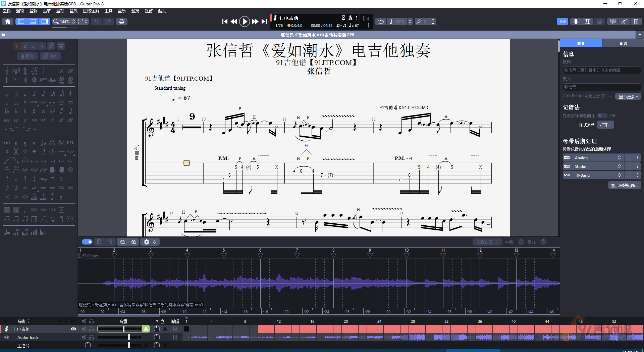Redo action arrow in toolbar
644x352 pixels.
pyautogui.click(x=108, y=21)
